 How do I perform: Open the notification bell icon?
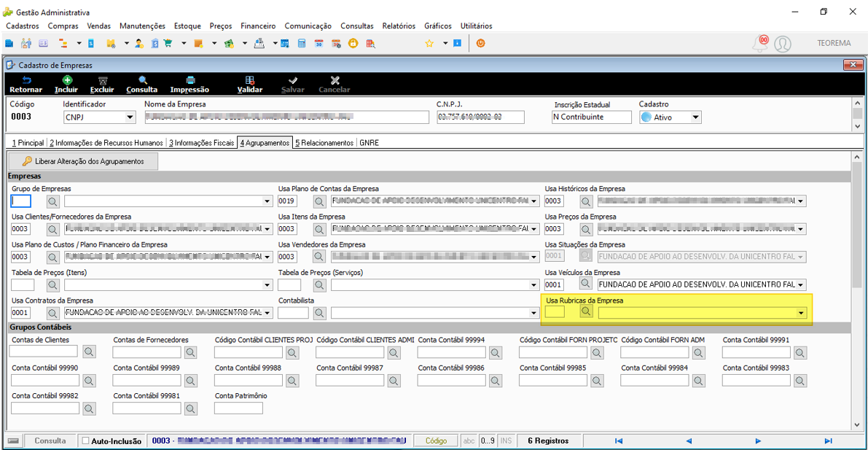(x=761, y=43)
